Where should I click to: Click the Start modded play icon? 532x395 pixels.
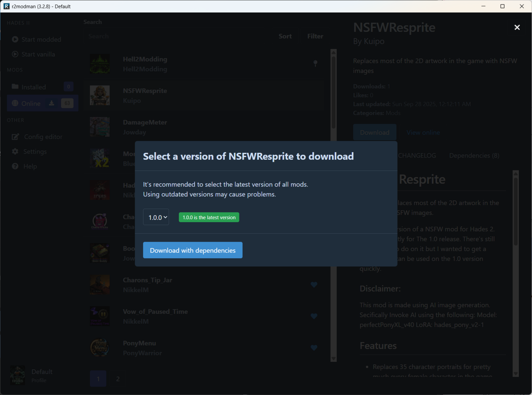pyautogui.click(x=15, y=39)
